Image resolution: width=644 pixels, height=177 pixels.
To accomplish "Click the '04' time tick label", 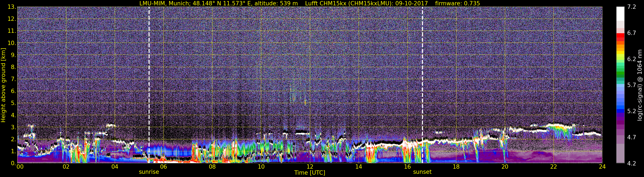I will click(115, 167).
